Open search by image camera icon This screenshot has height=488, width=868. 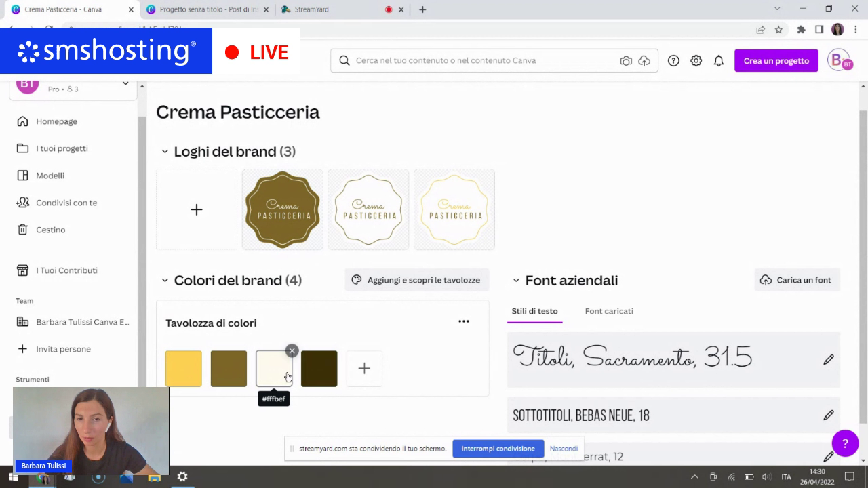pyautogui.click(x=626, y=60)
